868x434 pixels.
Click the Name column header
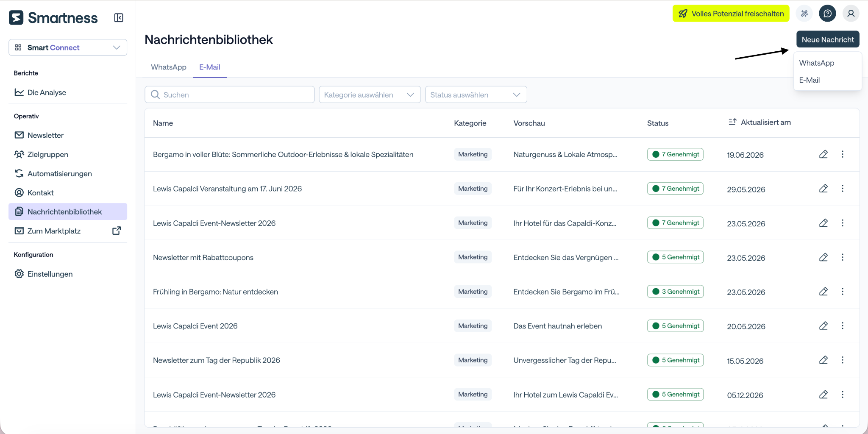(x=163, y=123)
